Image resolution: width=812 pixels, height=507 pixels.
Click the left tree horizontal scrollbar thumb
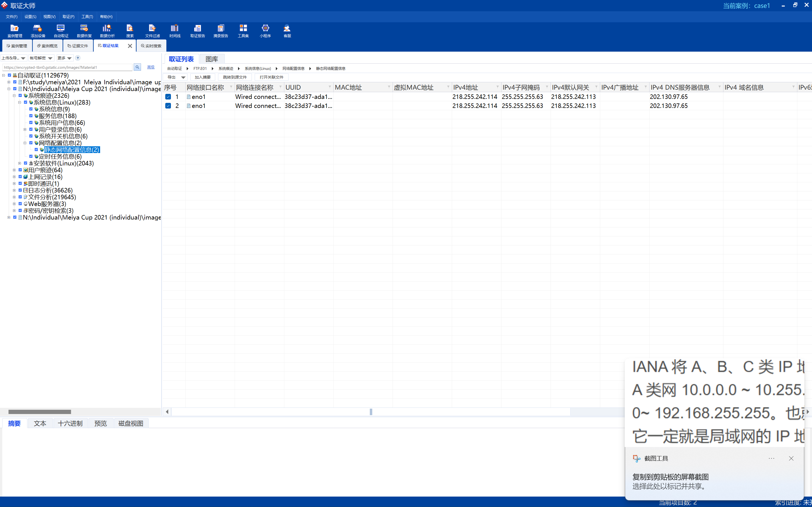[x=39, y=412]
